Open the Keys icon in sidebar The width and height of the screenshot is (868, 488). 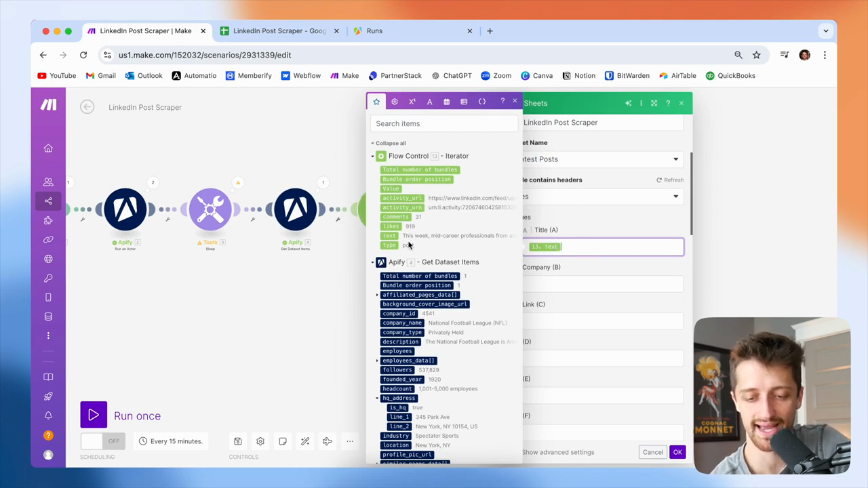tap(48, 278)
